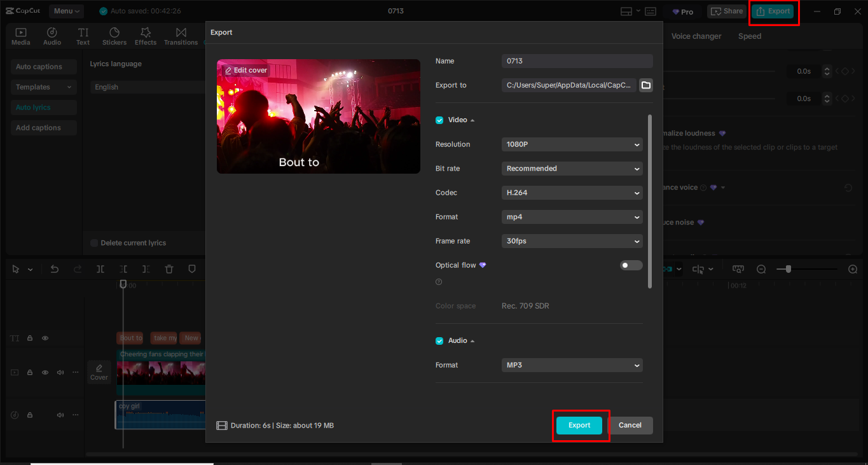Select the Stickers panel icon

pos(114,35)
